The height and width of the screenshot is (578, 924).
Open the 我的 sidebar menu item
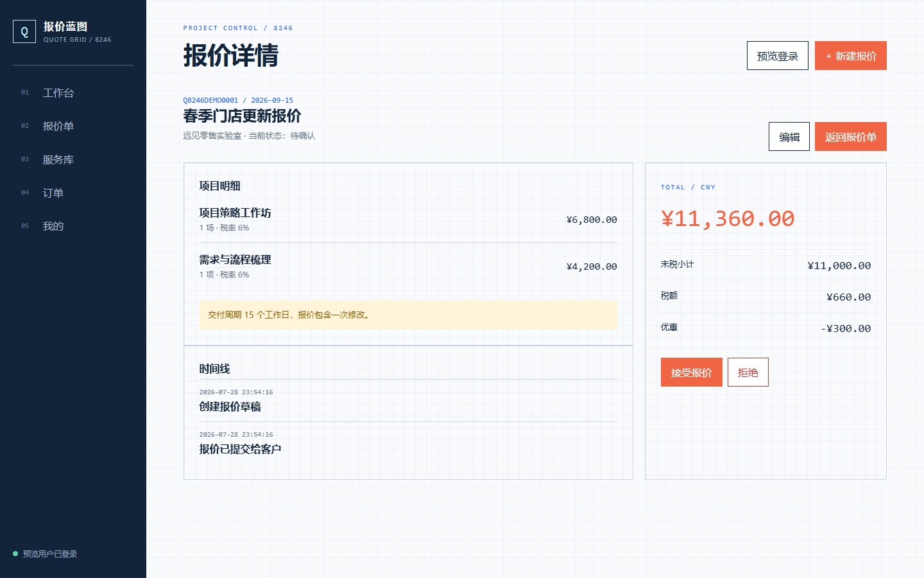(73, 226)
